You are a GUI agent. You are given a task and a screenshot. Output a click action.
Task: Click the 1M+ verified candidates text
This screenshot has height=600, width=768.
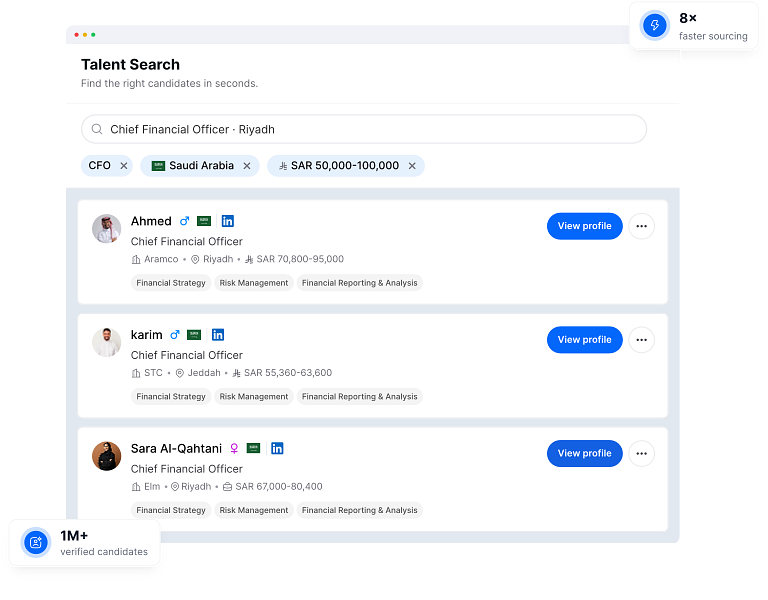[x=104, y=543]
